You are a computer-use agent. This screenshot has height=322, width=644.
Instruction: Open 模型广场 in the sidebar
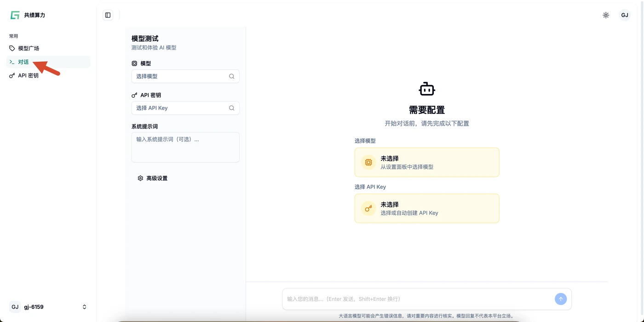click(48, 48)
